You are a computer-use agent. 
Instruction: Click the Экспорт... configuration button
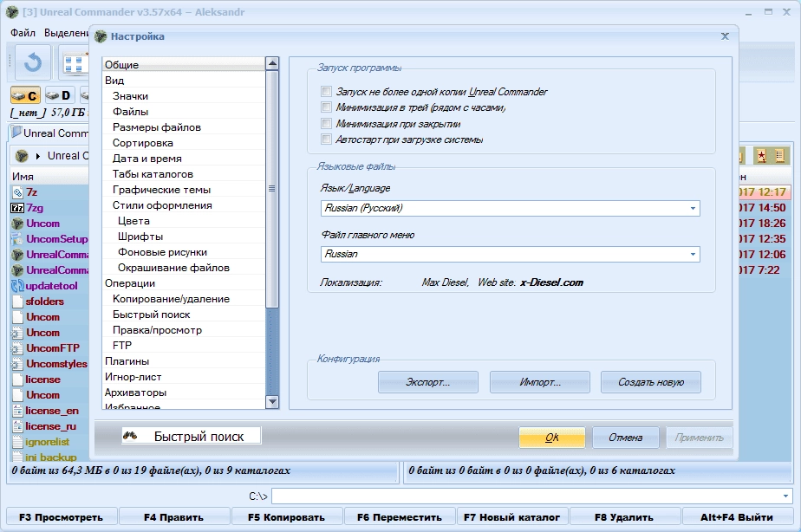tap(428, 382)
